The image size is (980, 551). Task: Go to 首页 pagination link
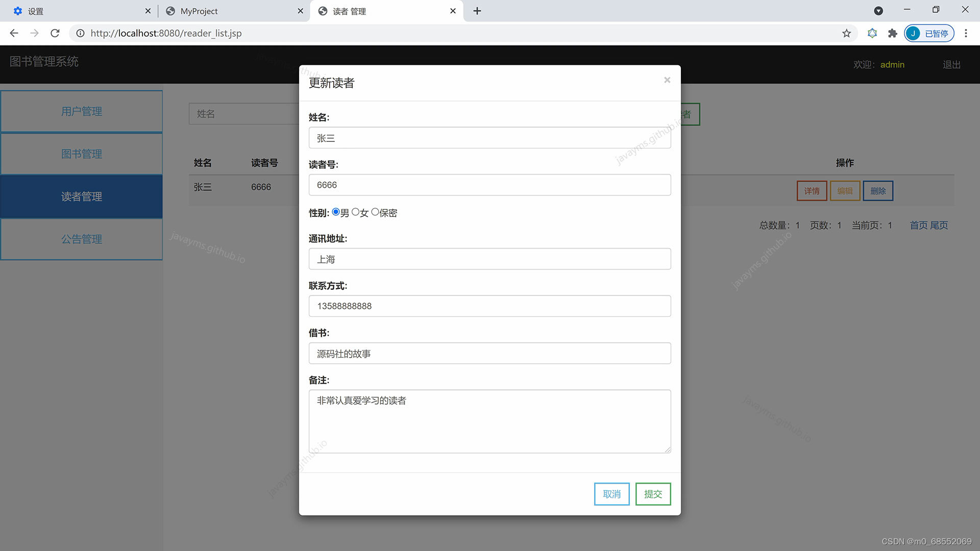(x=919, y=225)
